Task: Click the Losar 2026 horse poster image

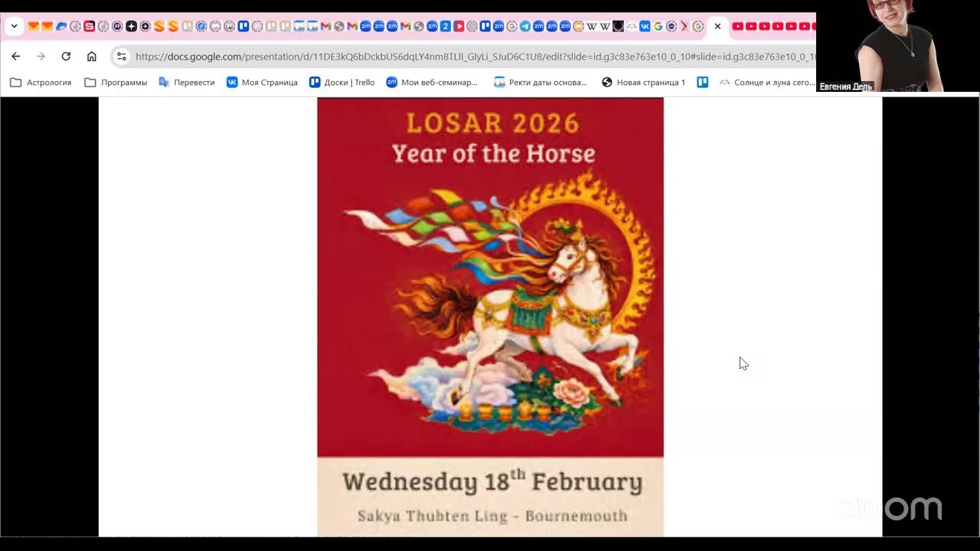Action: click(490, 317)
